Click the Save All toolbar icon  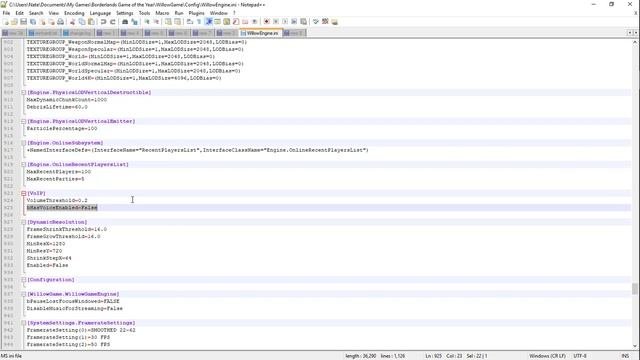pos(33,22)
